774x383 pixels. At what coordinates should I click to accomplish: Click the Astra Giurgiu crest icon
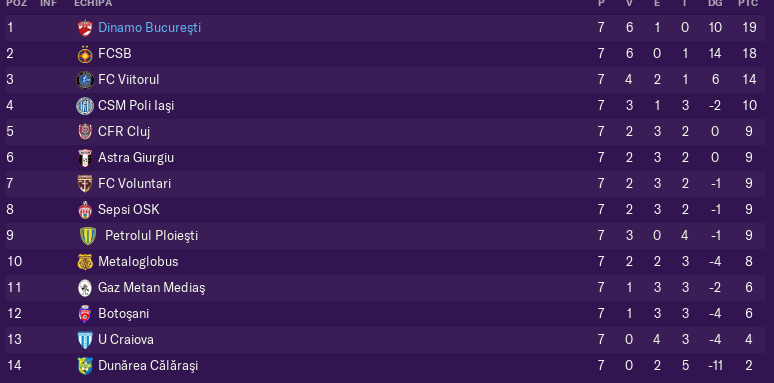click(85, 158)
